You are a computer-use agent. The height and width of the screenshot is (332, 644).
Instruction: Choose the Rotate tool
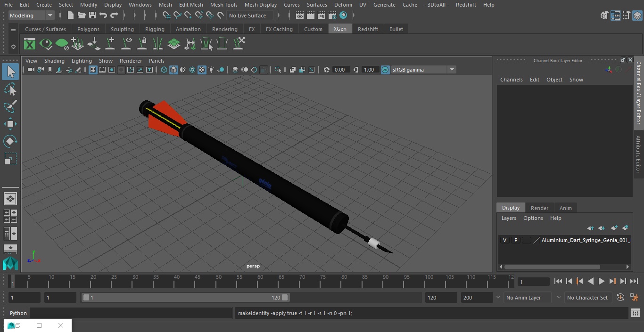click(x=10, y=141)
